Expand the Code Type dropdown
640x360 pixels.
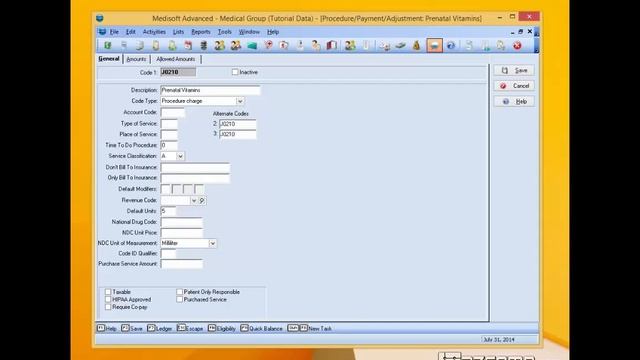(x=240, y=101)
